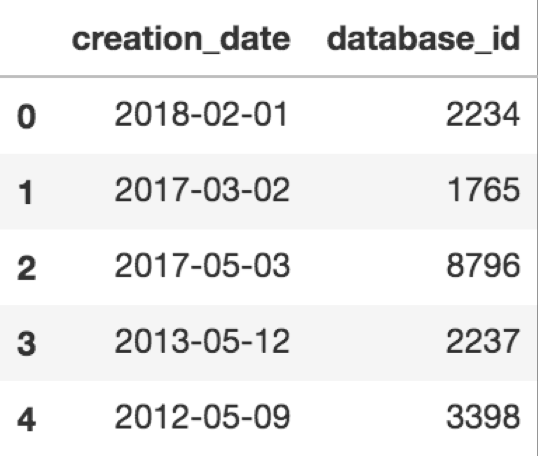Click the creation_date column header

(x=181, y=40)
